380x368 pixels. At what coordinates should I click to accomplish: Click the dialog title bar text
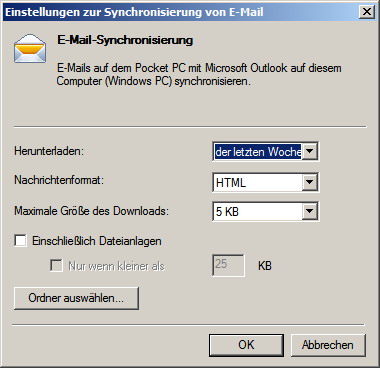134,12
